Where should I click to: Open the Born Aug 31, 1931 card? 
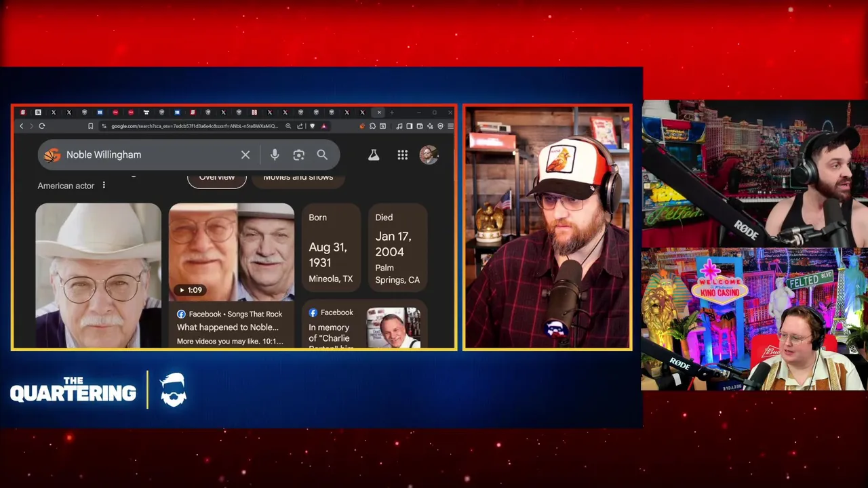[x=331, y=248]
